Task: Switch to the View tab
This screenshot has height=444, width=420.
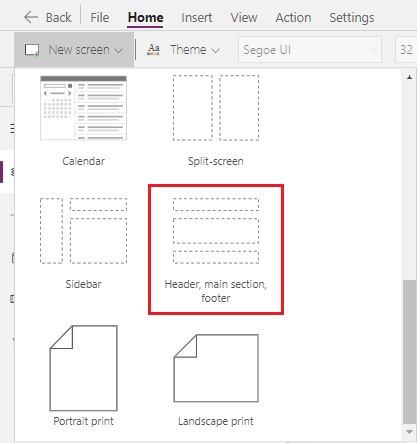Action: (x=244, y=17)
